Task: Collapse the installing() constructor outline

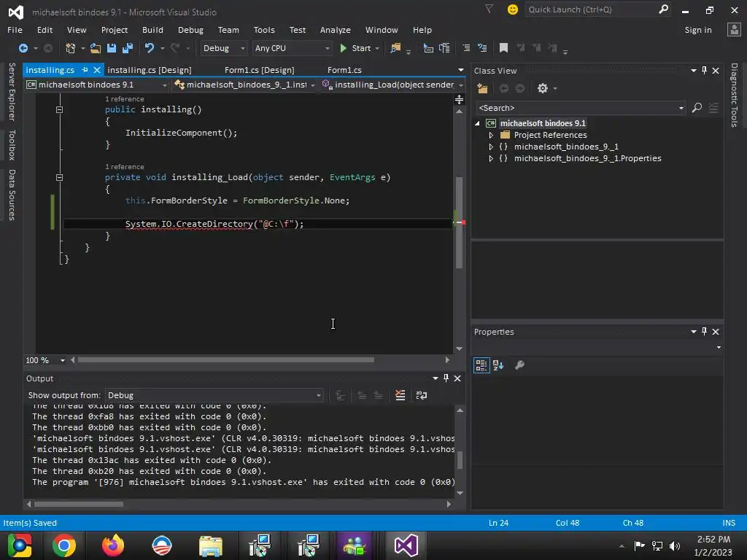Action: (60, 109)
